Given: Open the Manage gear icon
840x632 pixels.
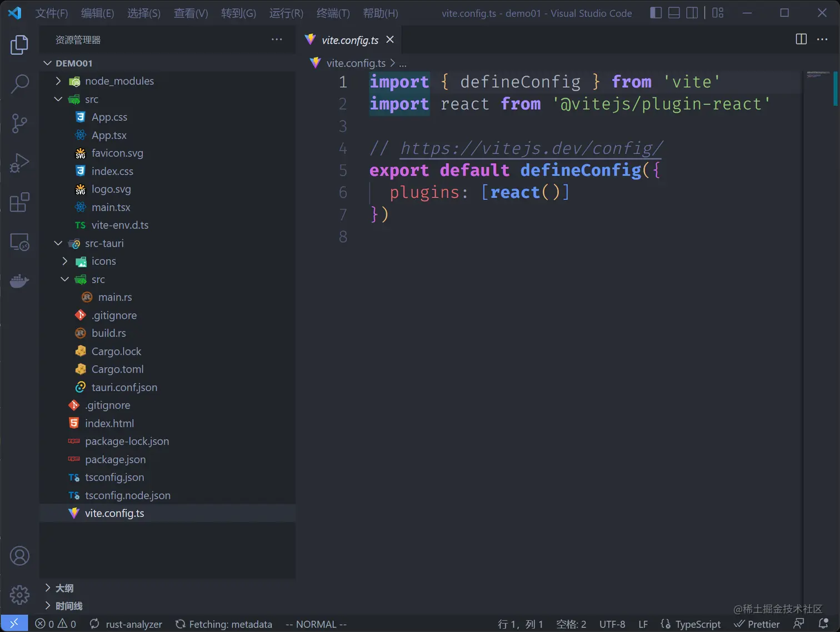Looking at the screenshot, I should [x=19, y=595].
